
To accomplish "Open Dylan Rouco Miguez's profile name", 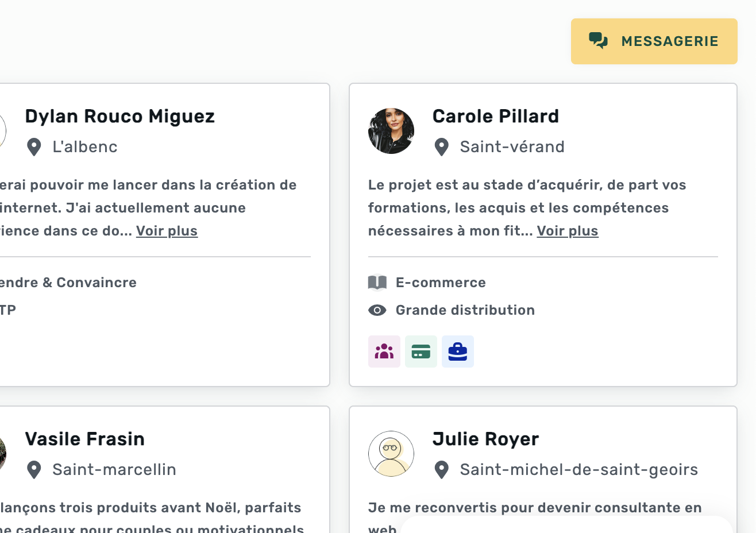I will point(119,116).
